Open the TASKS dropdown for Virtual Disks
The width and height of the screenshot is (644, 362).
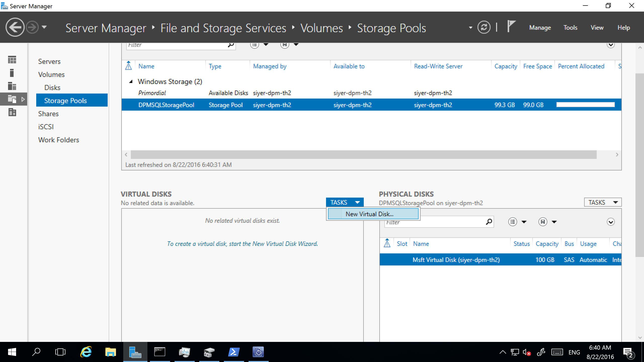tap(345, 202)
